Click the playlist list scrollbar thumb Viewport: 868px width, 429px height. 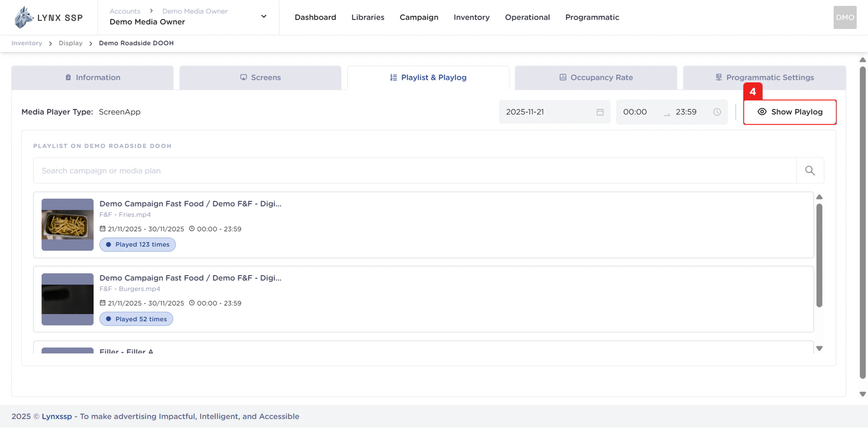[819, 256]
